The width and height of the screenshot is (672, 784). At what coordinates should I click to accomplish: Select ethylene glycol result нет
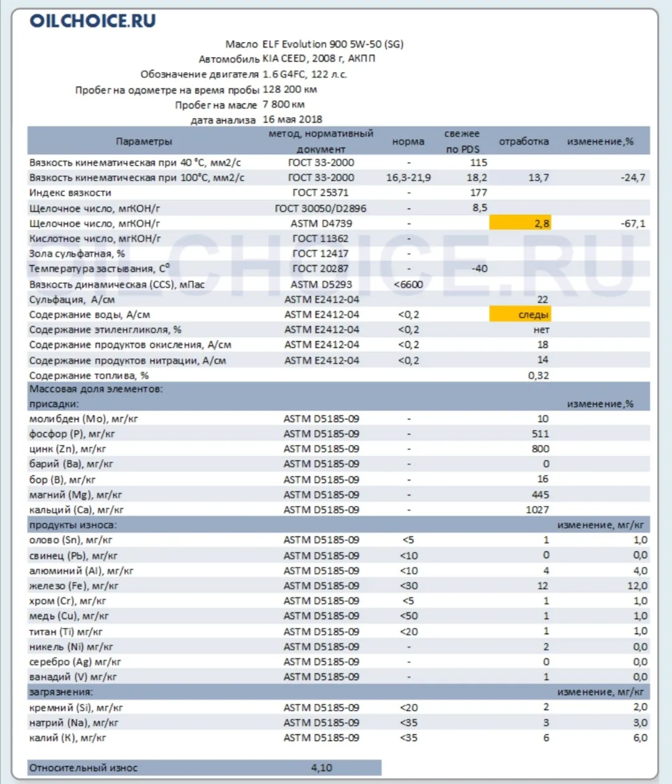point(541,329)
